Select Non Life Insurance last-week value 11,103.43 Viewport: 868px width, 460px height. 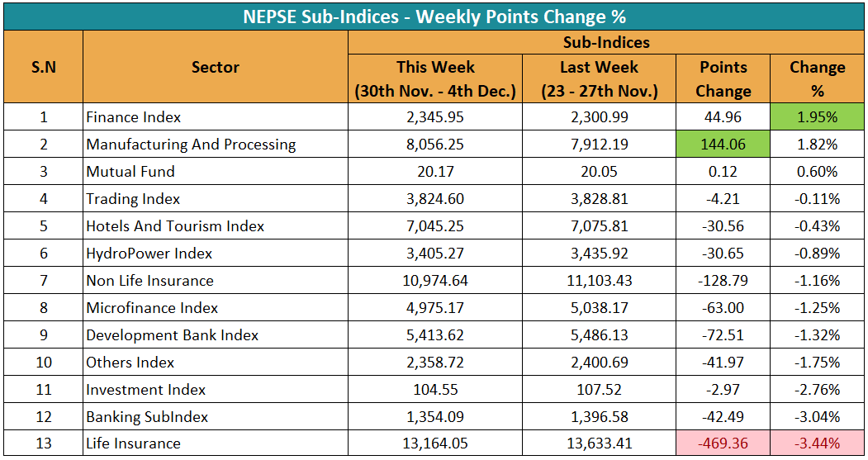[x=599, y=281]
